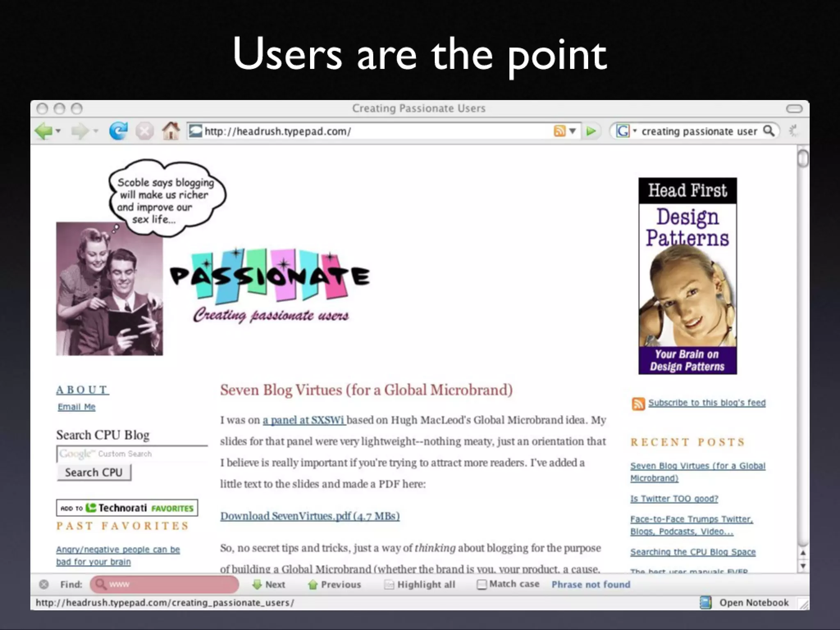Click the Reload page icon
This screenshot has width=840, height=630.
point(118,131)
